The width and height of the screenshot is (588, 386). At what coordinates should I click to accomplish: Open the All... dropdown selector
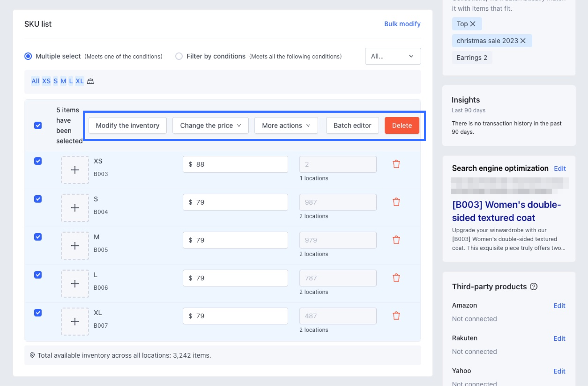(x=393, y=56)
